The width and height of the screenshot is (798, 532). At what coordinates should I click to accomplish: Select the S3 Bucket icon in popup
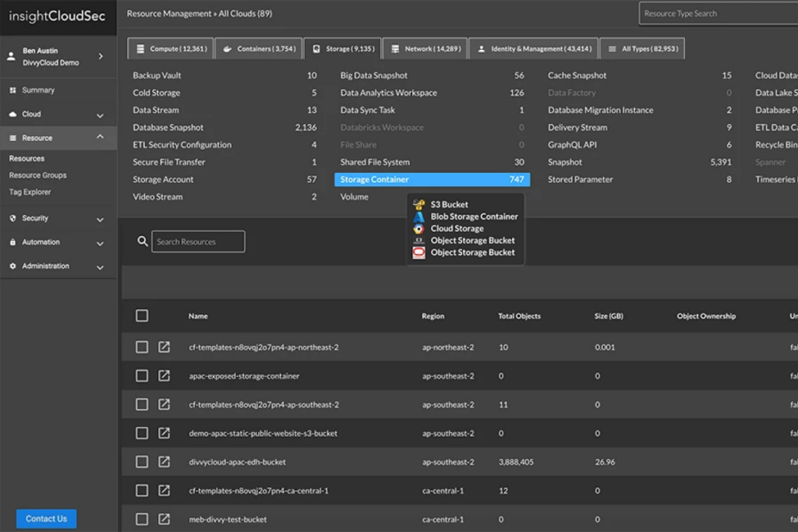[x=419, y=204]
